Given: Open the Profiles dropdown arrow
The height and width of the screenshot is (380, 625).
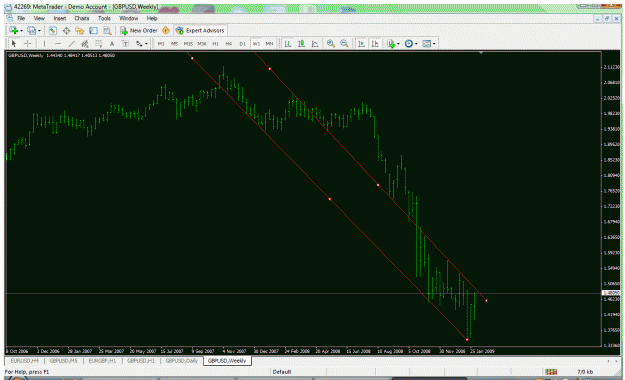Looking at the screenshot, I should [39, 31].
